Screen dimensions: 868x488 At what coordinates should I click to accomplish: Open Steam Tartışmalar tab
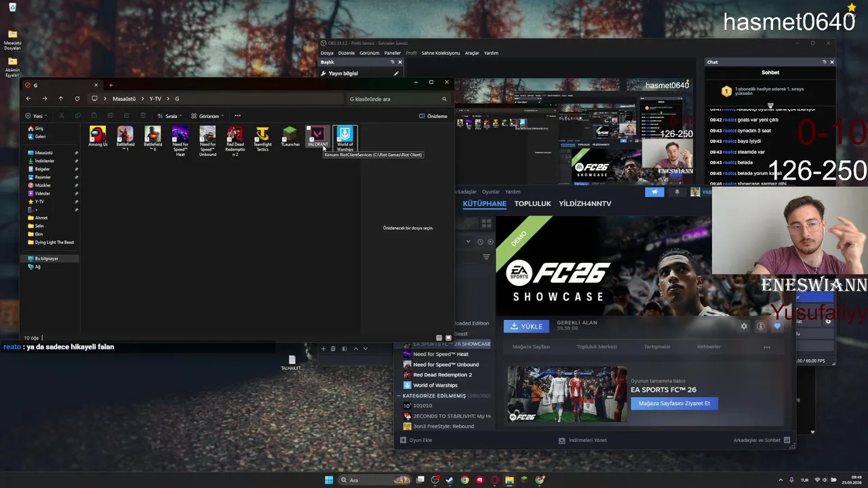pos(657,346)
